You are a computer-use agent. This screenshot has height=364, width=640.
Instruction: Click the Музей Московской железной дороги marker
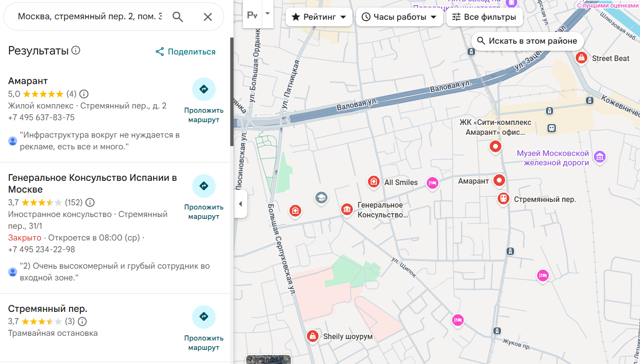pyautogui.click(x=599, y=157)
